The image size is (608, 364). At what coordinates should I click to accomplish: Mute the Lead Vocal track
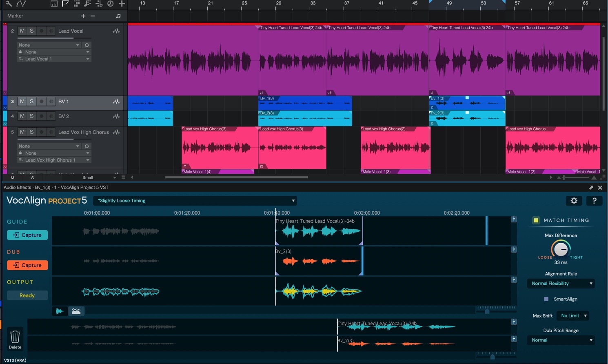(22, 31)
